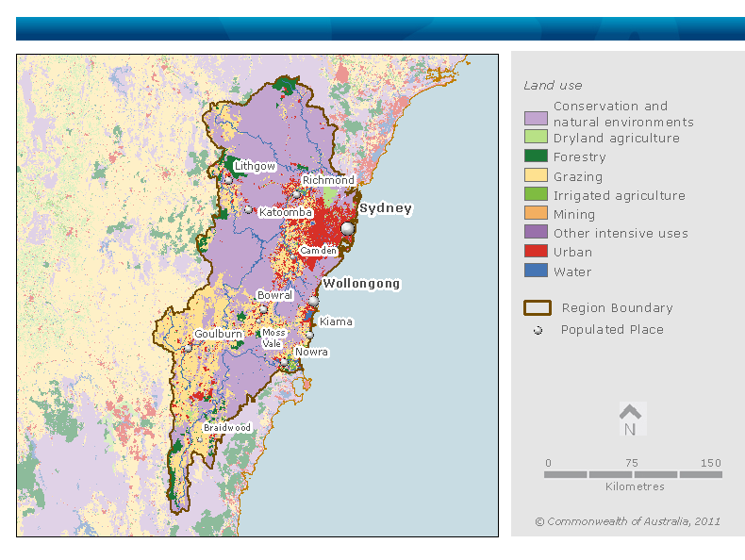Click the Land use legend heading
The width and height of the screenshot is (745, 560).
(553, 86)
